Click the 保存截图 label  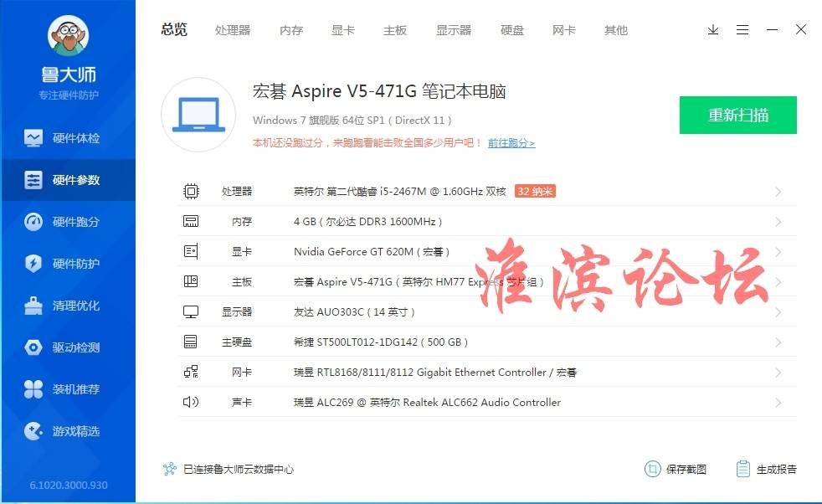pyautogui.click(x=686, y=470)
